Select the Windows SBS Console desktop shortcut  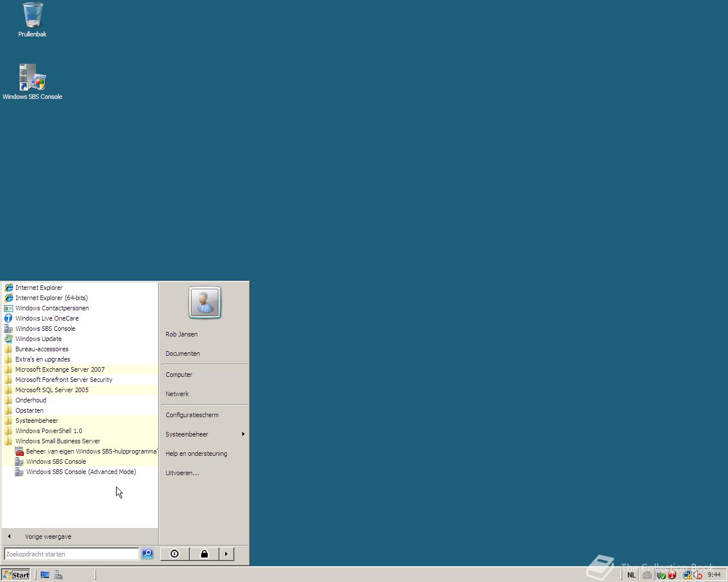pos(32,82)
